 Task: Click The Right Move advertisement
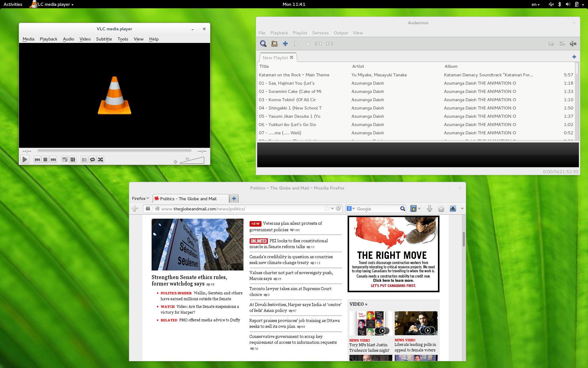[x=393, y=254]
